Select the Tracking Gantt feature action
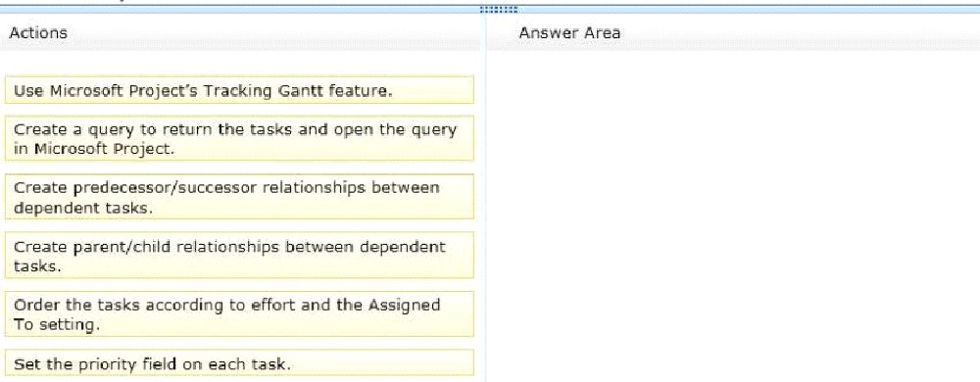 coord(239,90)
